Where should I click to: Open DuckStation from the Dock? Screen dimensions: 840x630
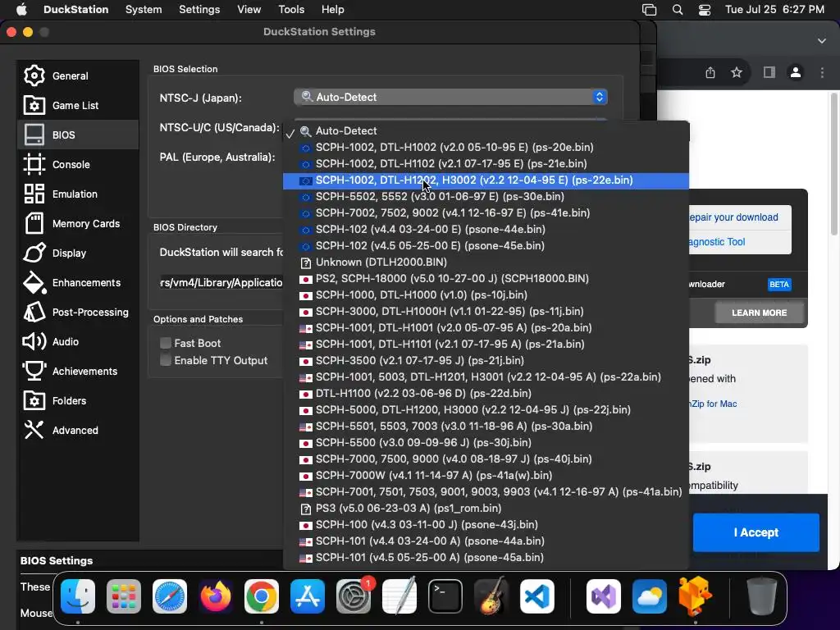[695, 596]
